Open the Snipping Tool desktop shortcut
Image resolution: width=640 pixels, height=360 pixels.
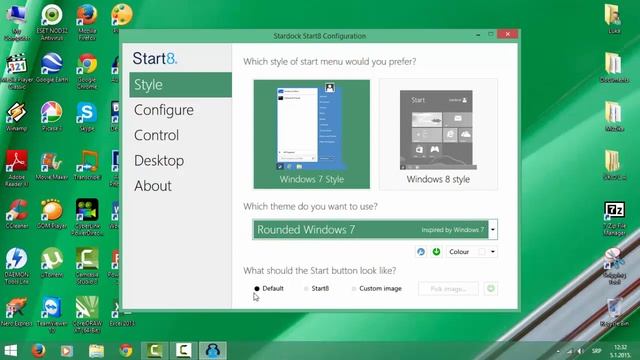[x=614, y=266]
